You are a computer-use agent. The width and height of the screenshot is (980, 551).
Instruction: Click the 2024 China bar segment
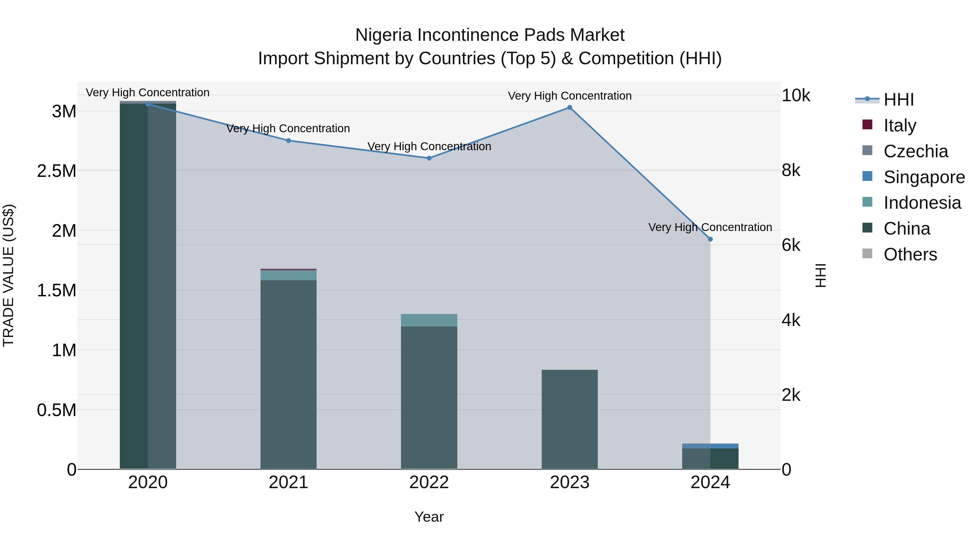(710, 458)
